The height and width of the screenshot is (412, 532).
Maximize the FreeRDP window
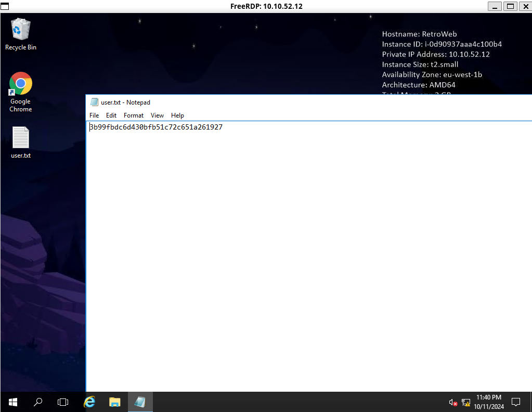click(510, 6)
